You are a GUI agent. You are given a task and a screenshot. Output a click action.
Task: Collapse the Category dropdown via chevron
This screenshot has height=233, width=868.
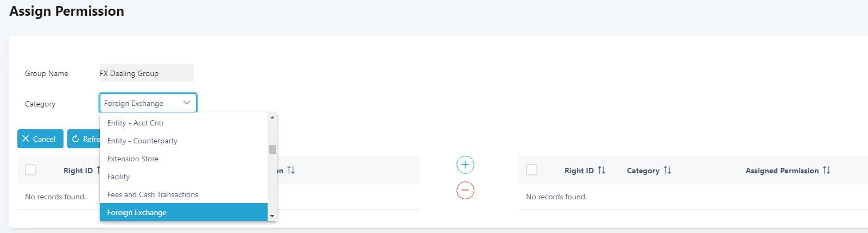[x=187, y=103]
